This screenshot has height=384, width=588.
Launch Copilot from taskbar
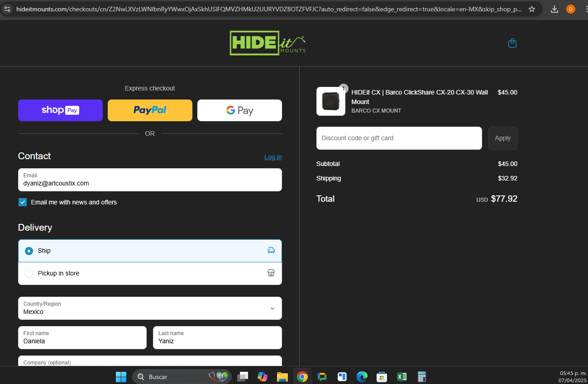[x=263, y=377]
